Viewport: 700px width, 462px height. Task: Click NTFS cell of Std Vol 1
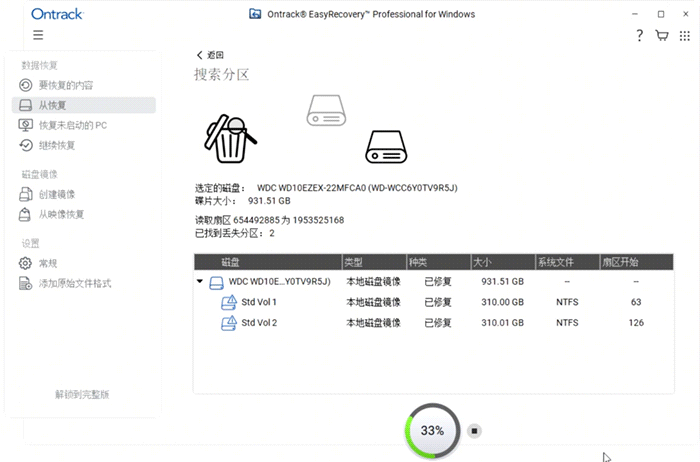[567, 302]
